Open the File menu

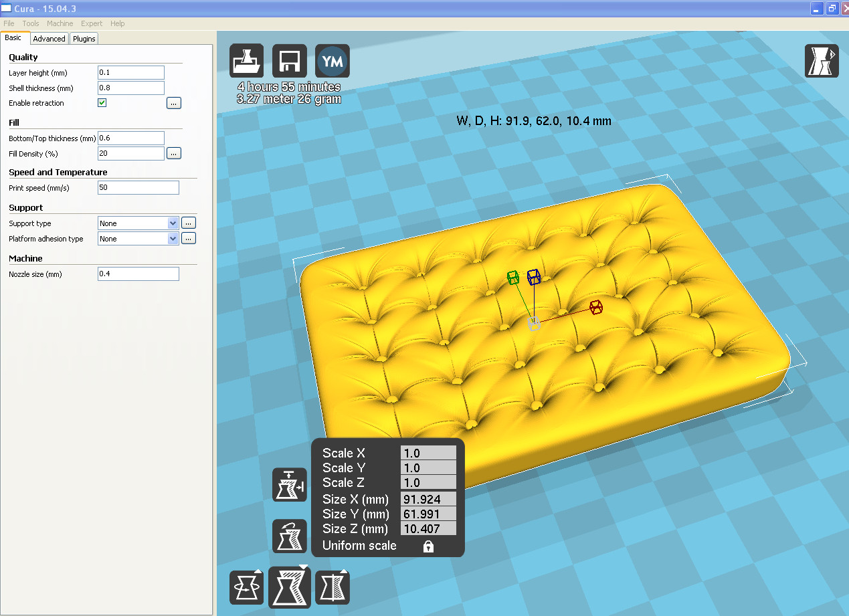click(9, 23)
